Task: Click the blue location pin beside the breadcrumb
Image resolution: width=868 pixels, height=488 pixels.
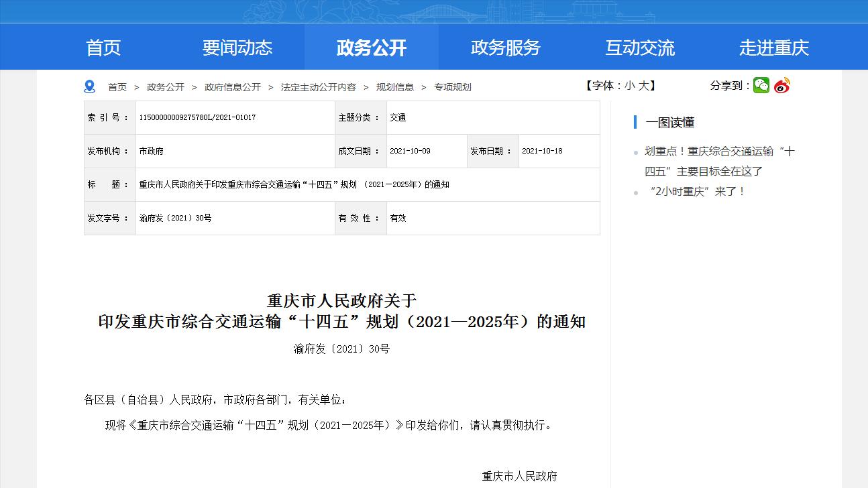Action: pos(88,86)
